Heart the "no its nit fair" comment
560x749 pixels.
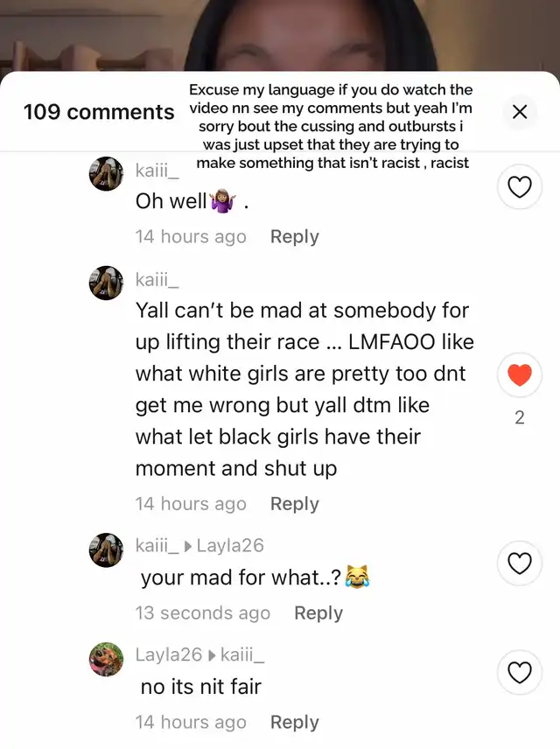point(520,673)
